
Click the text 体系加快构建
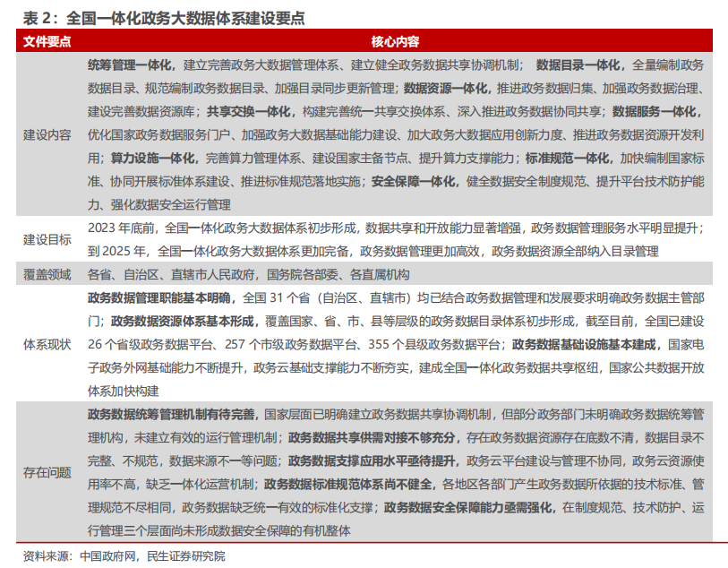124,391
